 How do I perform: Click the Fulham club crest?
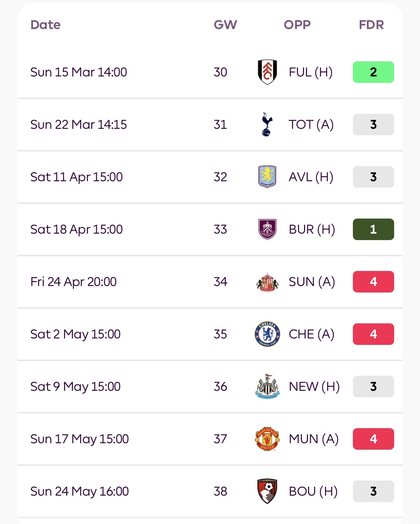(x=267, y=72)
